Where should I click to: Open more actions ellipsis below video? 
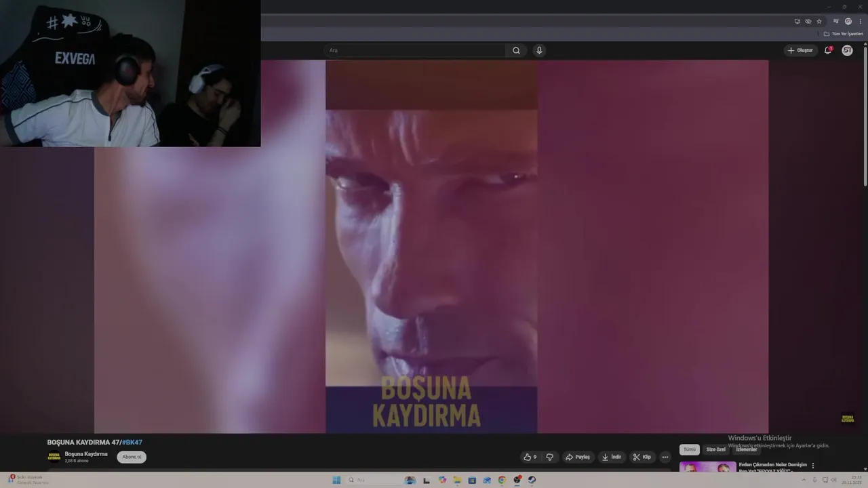click(x=665, y=457)
